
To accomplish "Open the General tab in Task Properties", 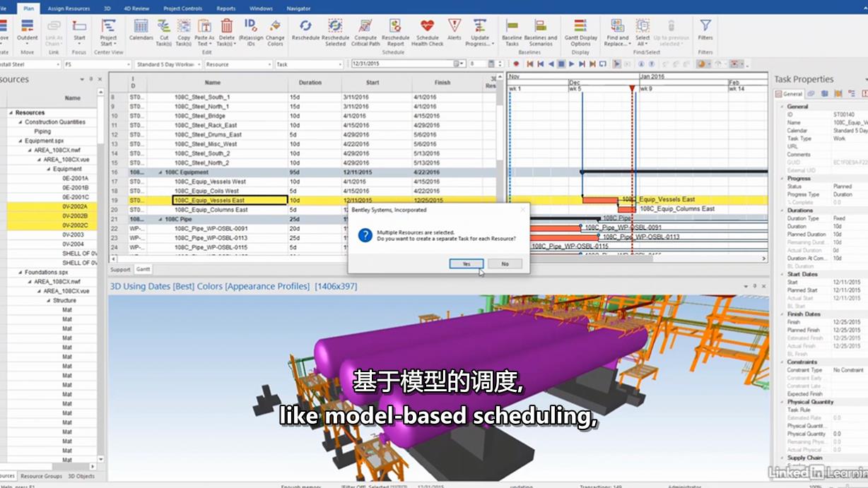I will coord(790,93).
